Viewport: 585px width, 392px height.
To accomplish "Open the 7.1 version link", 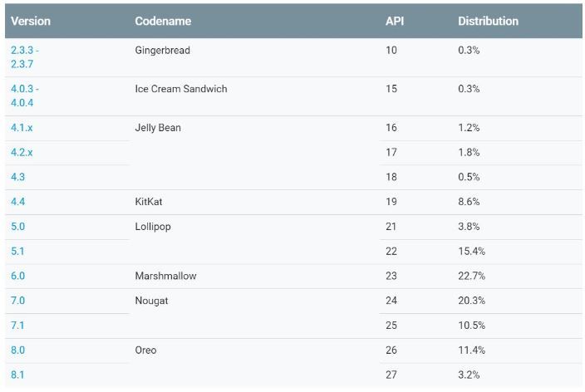I will tap(17, 325).
